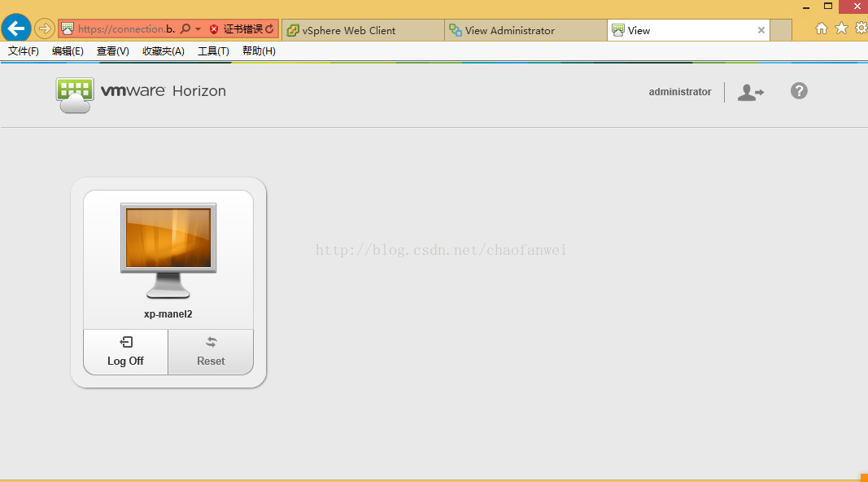Open a new blank tab
868x482 pixels.
pos(780,30)
